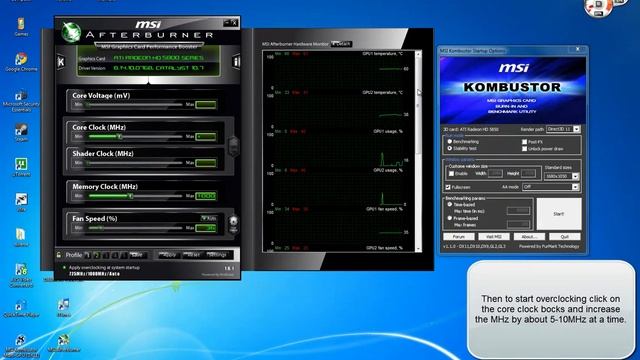The height and width of the screenshot is (360, 640).
Task: Open the Standard sizes dropdown
Action: (562, 176)
